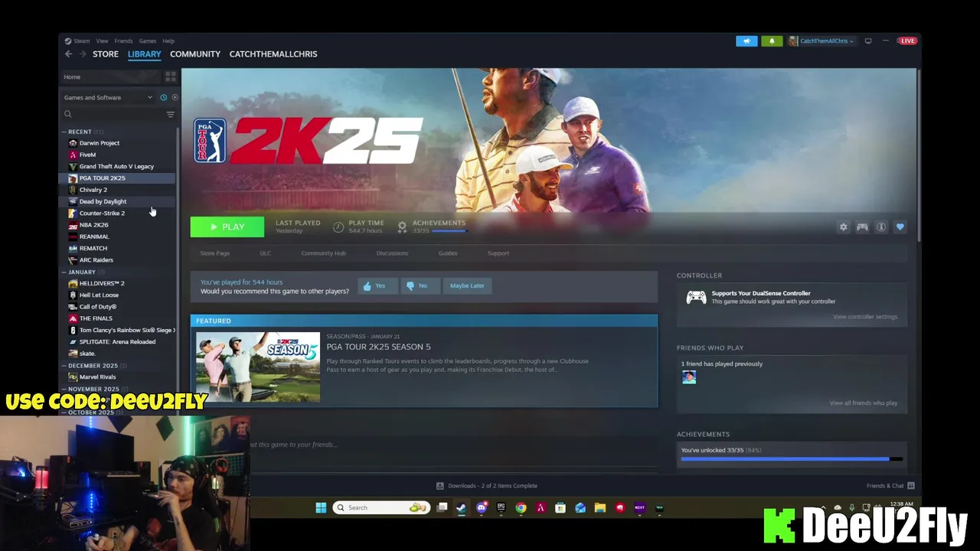The width and height of the screenshot is (980, 551).
Task: Open Discord from the taskbar
Action: pyautogui.click(x=482, y=507)
